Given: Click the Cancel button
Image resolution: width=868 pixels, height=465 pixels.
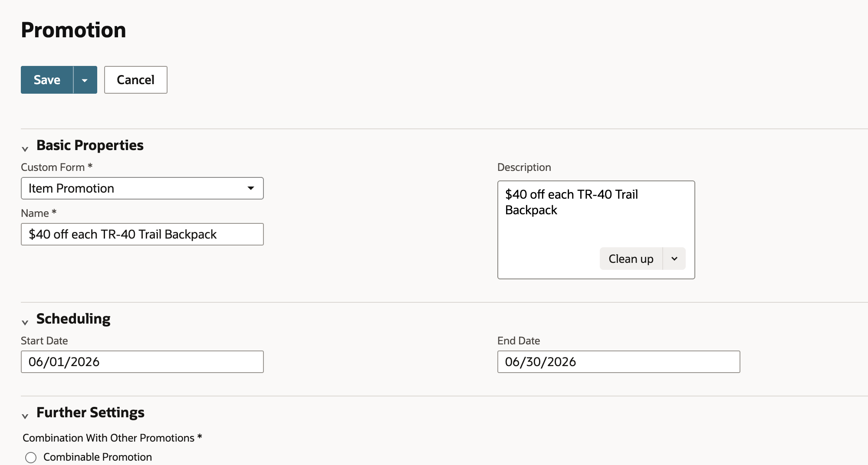Looking at the screenshot, I should [135, 80].
